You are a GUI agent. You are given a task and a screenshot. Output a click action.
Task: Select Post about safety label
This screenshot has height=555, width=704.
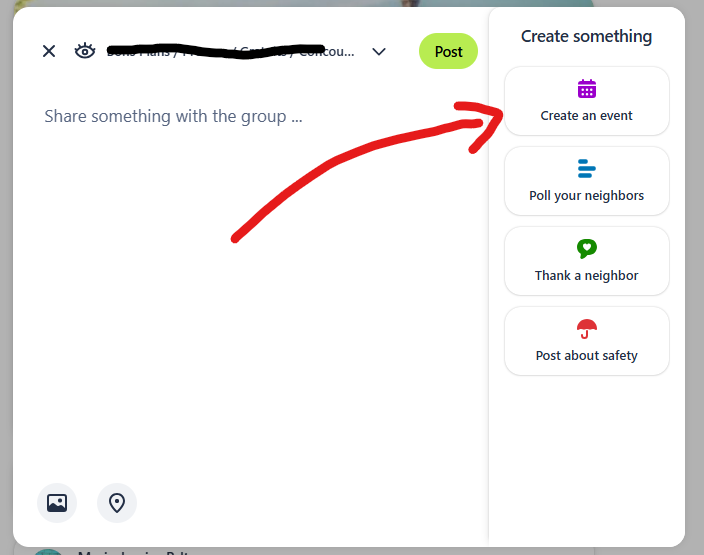586,356
